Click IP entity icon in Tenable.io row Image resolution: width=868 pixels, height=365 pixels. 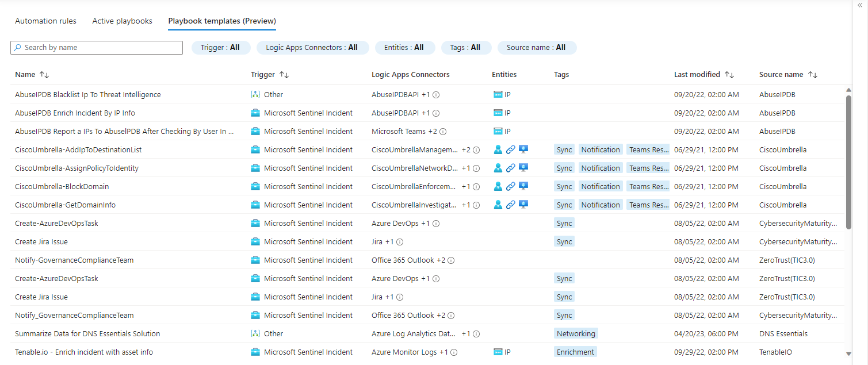tap(498, 352)
